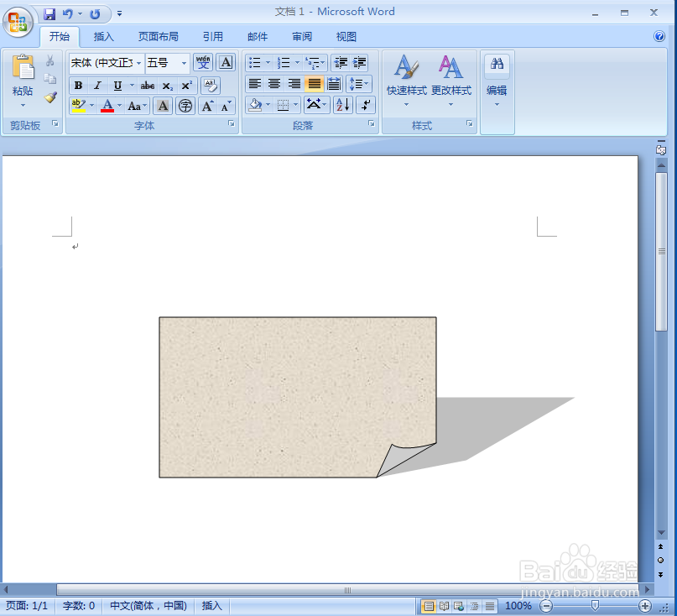This screenshot has height=616, width=677.
Task: Decrease paragraph indent
Action: (341, 63)
